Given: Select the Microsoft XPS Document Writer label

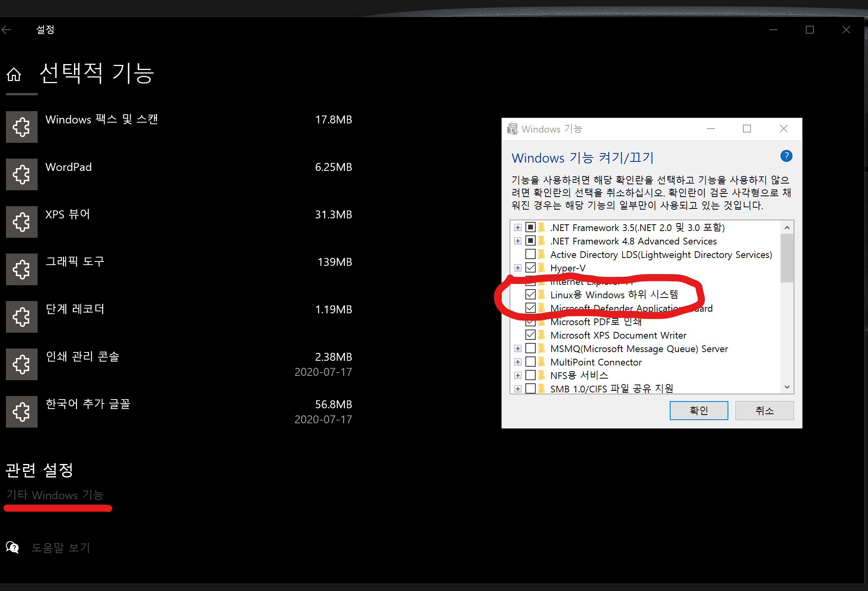Looking at the screenshot, I should pyautogui.click(x=618, y=335).
